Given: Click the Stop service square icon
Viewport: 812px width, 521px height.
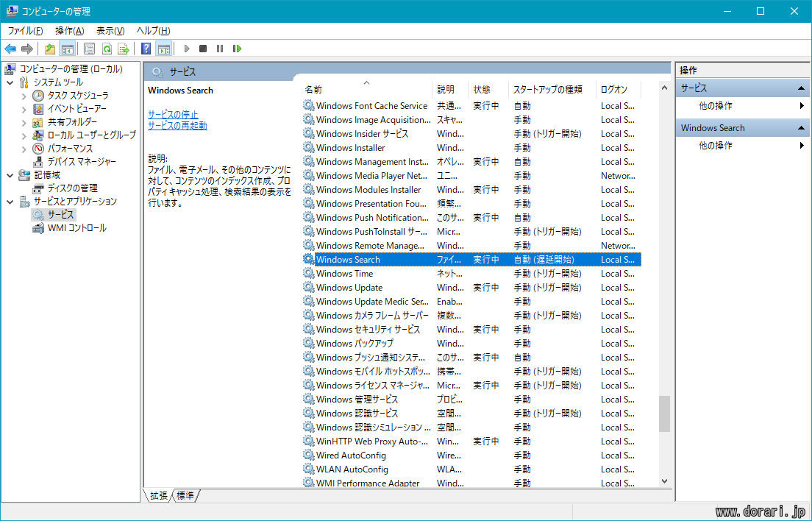Looking at the screenshot, I should 203,49.
